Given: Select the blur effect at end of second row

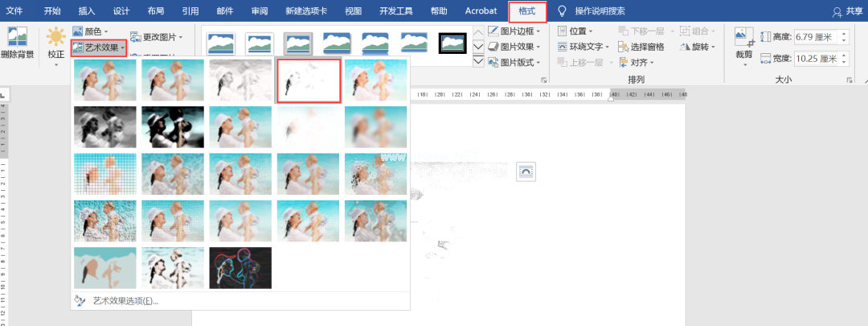Looking at the screenshot, I should [x=376, y=127].
